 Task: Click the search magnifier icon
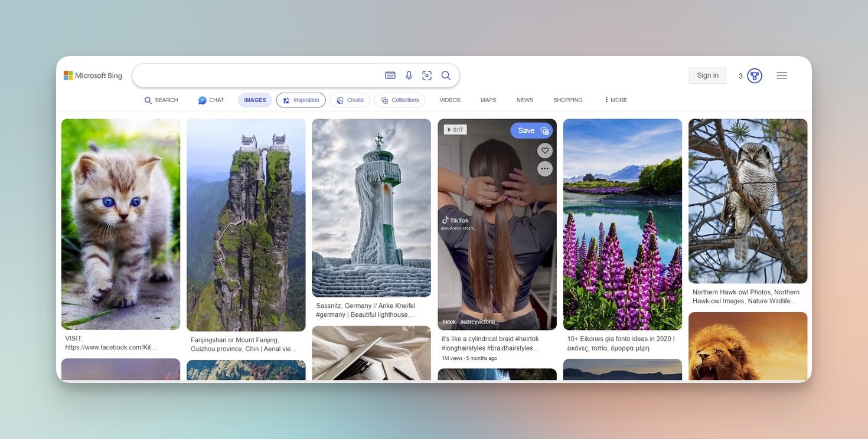point(446,75)
